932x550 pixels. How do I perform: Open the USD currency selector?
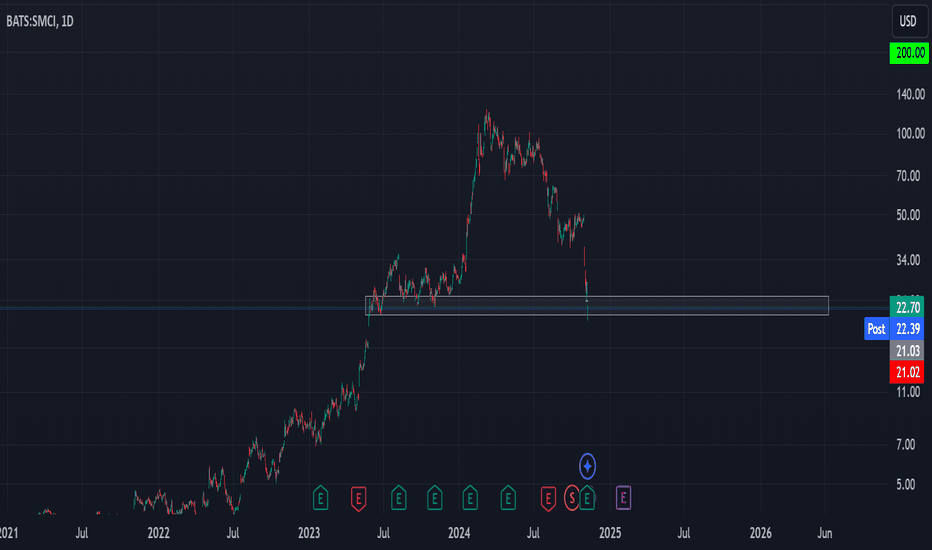(x=908, y=21)
